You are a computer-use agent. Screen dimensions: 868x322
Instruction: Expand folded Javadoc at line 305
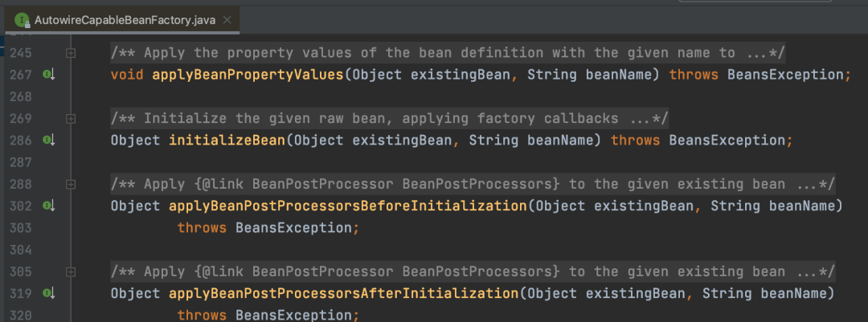point(70,271)
